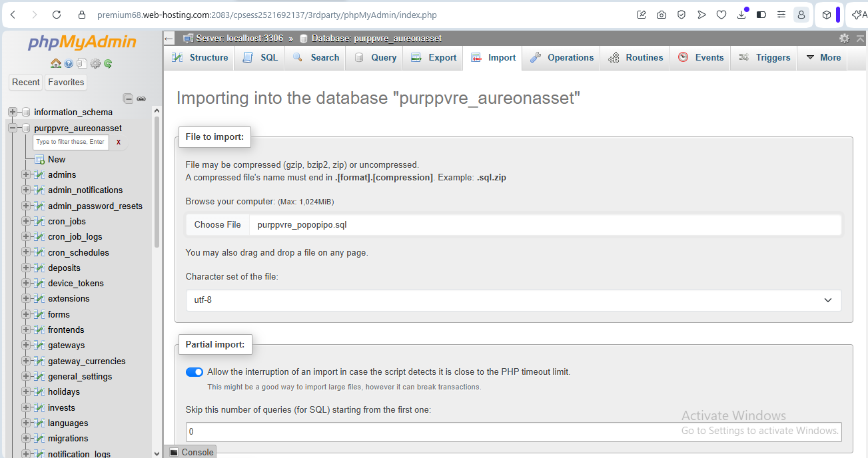Open the More tab dropdown

(823, 57)
